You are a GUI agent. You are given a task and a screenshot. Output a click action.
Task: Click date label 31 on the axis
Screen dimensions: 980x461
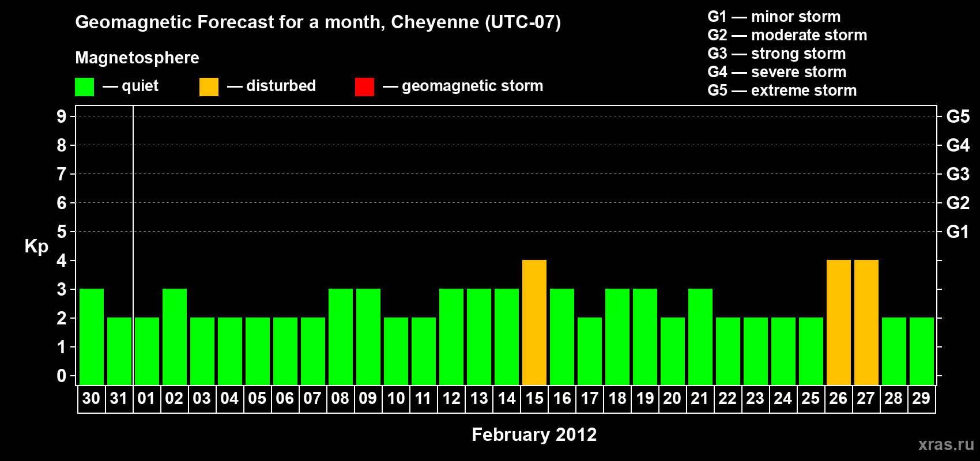pos(119,399)
